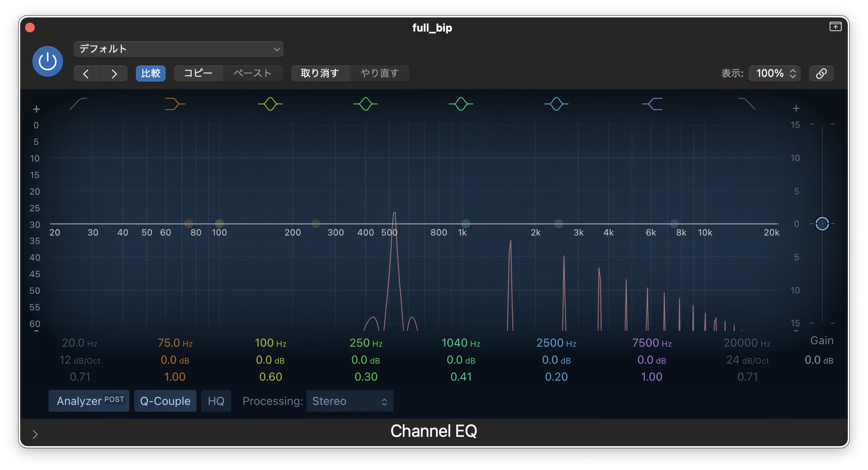The height and width of the screenshot is (470, 868).
Task: Expand the disclosure arrow at bottom left
Action: click(35, 434)
